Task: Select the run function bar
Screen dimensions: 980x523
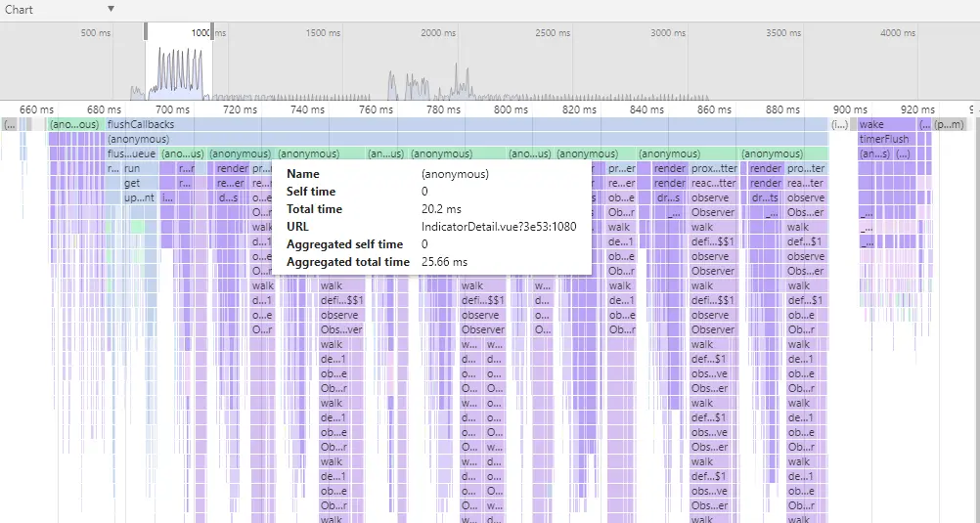Action: click(x=140, y=169)
